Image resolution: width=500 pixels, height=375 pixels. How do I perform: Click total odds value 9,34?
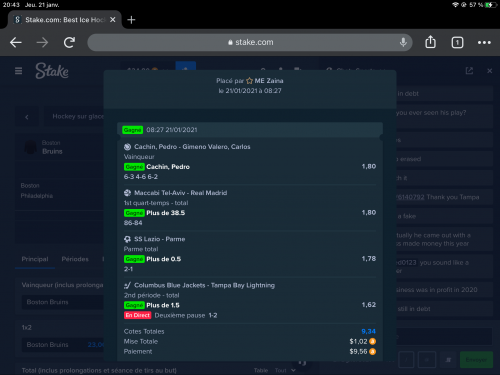(x=368, y=331)
